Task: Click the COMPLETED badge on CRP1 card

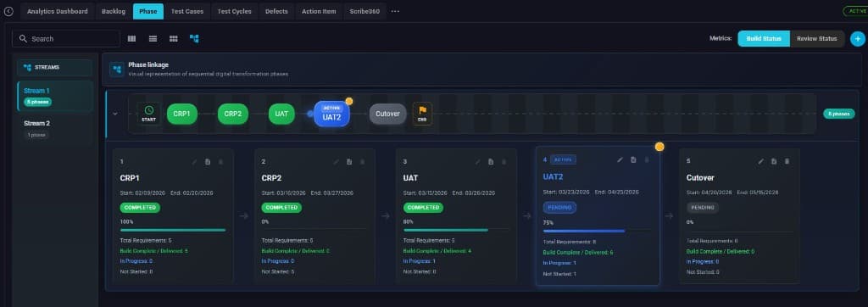Action: tap(140, 207)
